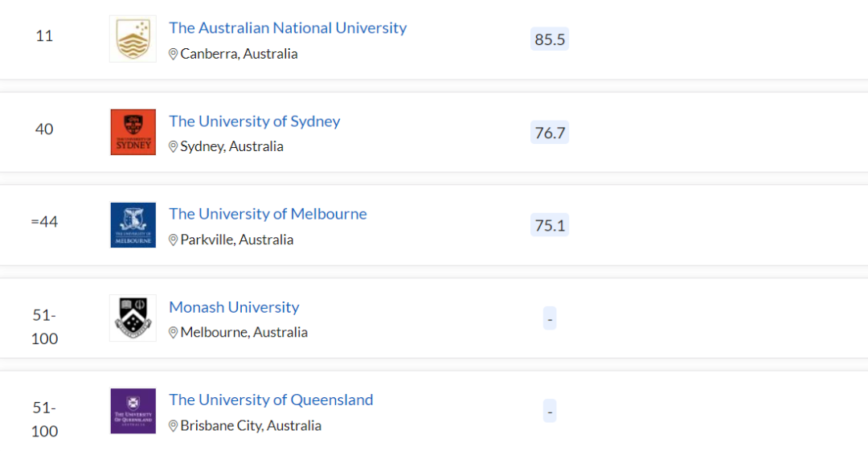Viewport: 868px width, 451px height.
Task: Click the Australian National University logo
Action: pos(133,39)
